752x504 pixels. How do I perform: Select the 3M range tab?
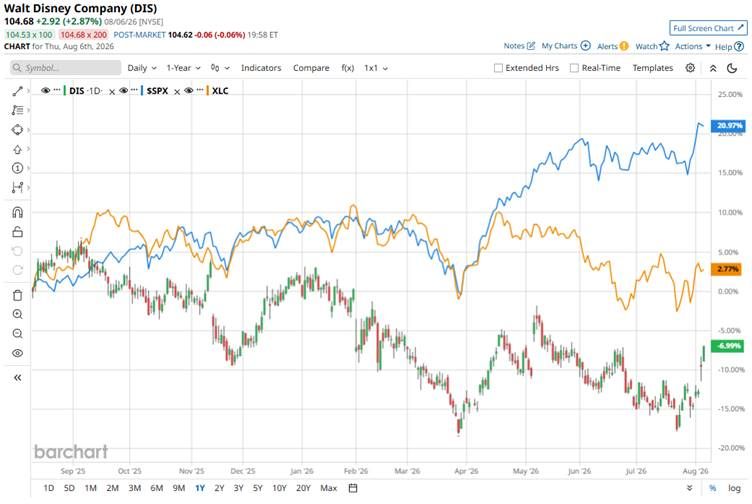(135, 488)
